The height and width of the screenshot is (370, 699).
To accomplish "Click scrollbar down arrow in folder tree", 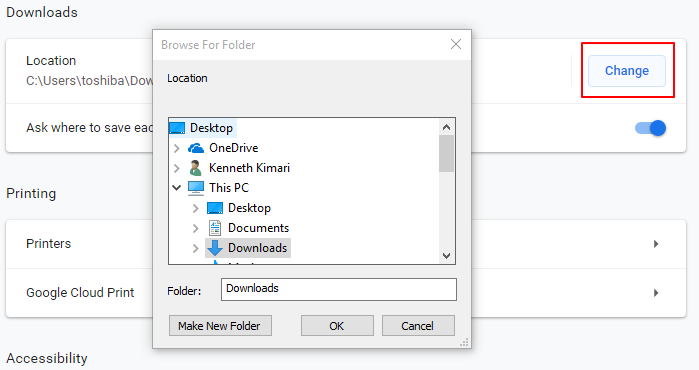I will click(446, 256).
